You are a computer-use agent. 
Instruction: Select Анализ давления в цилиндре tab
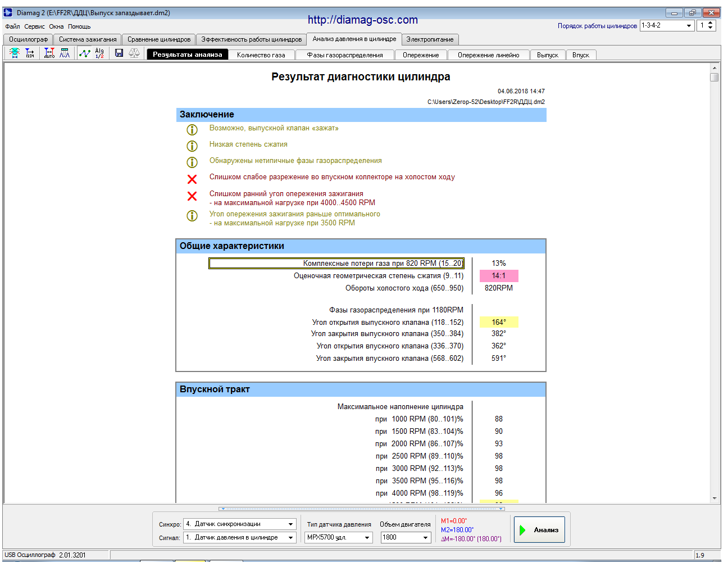click(354, 39)
